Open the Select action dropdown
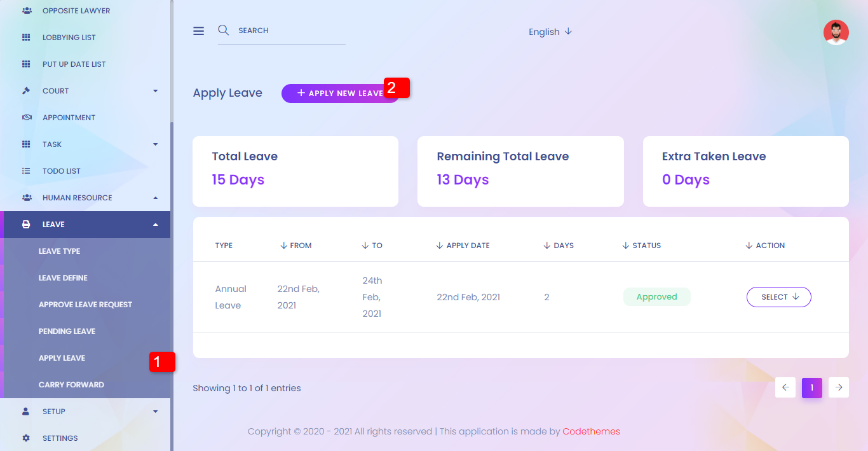 [x=778, y=297]
